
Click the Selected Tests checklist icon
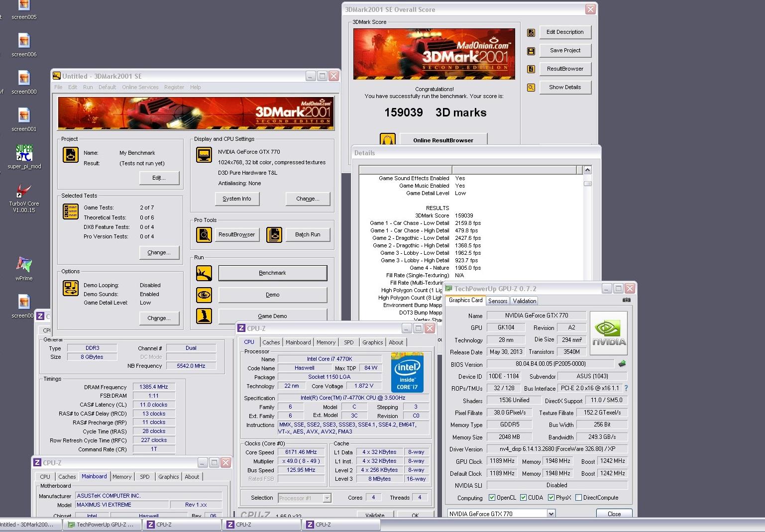pos(70,212)
